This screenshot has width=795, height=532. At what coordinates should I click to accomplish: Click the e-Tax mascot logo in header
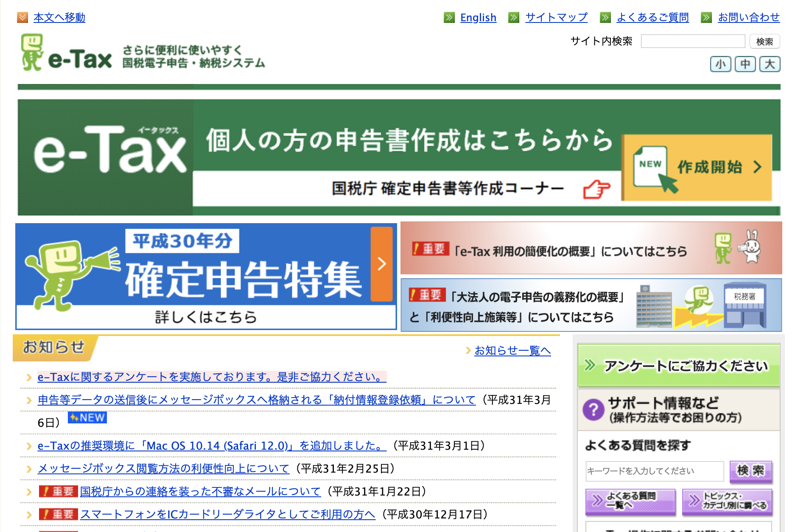point(32,53)
